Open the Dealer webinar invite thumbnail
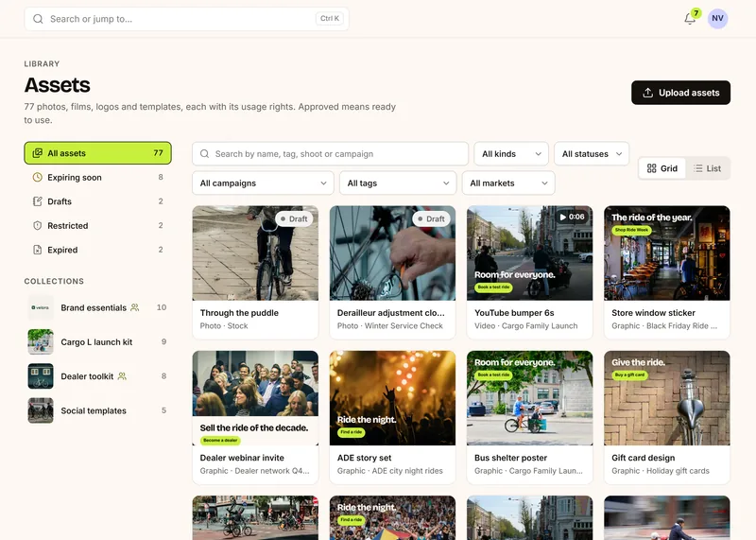 click(255, 398)
